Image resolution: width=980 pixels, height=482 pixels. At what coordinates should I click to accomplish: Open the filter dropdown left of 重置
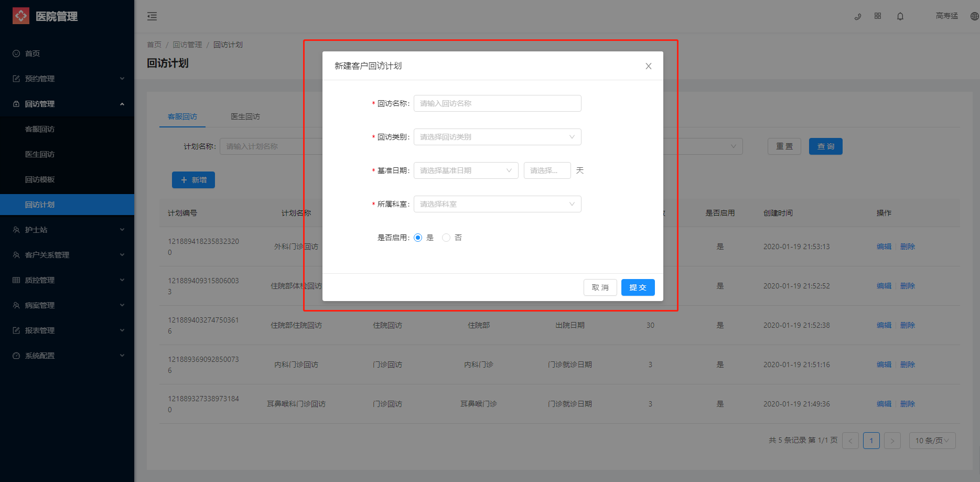click(x=703, y=146)
